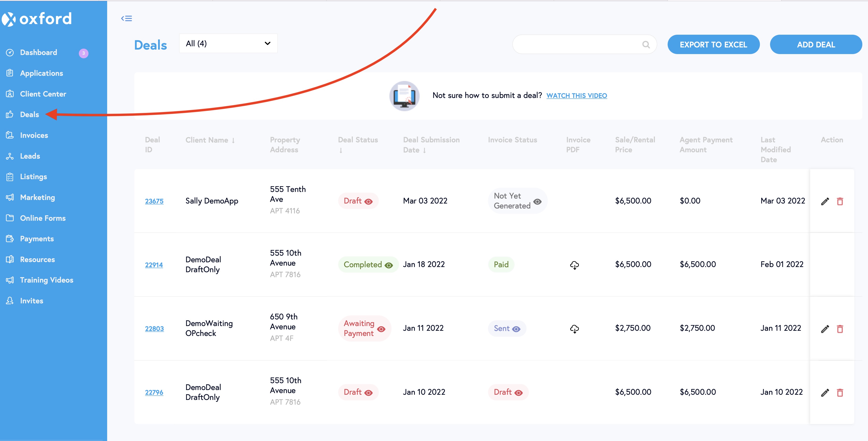Open deal ID 22796 link
This screenshot has height=441, width=868.
154,392
